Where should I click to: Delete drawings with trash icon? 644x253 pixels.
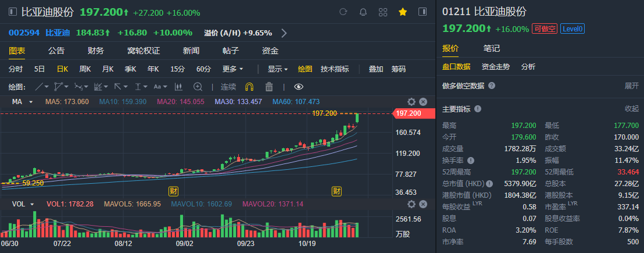click(x=269, y=87)
